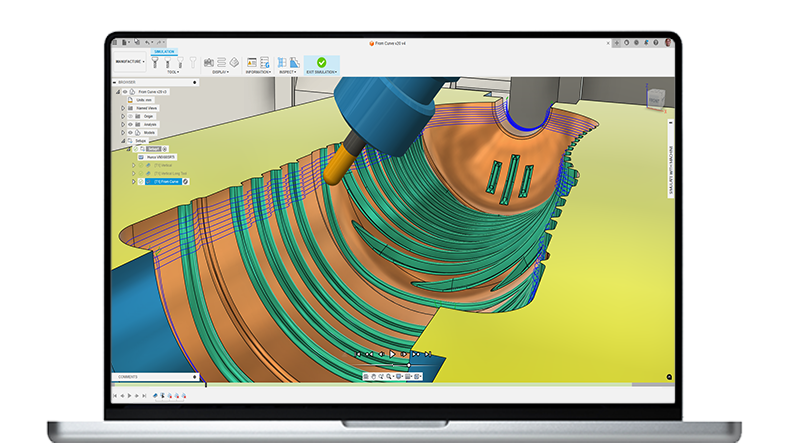
Task: Click the second Information panel icon
Action: [x=265, y=62]
